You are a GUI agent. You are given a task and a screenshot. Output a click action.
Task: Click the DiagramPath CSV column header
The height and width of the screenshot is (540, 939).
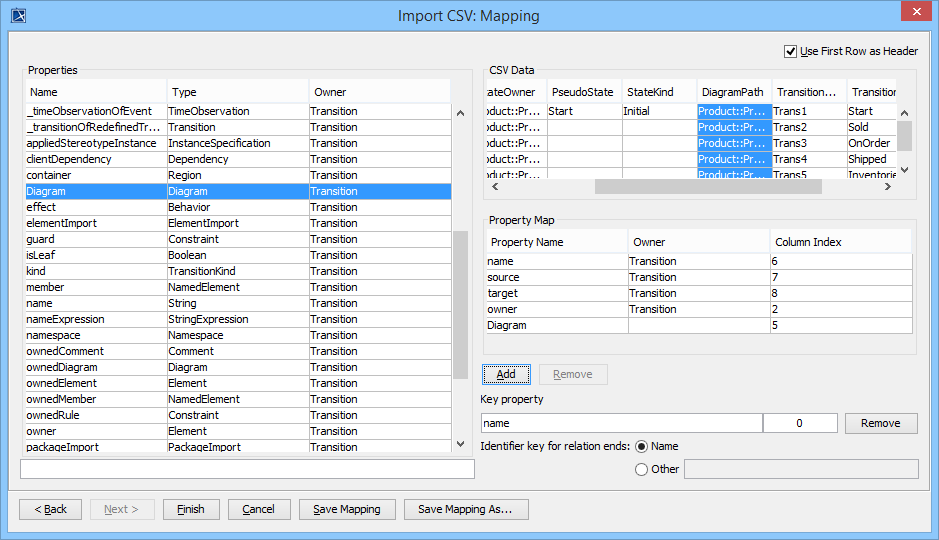click(733, 92)
